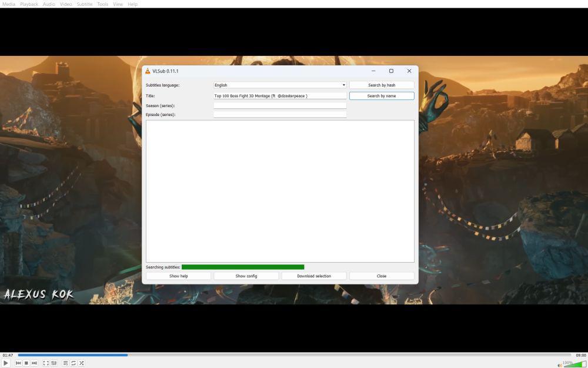Viewport: 588px width, 368px height.
Task: Open the Subtitle menu
Action: click(84, 4)
